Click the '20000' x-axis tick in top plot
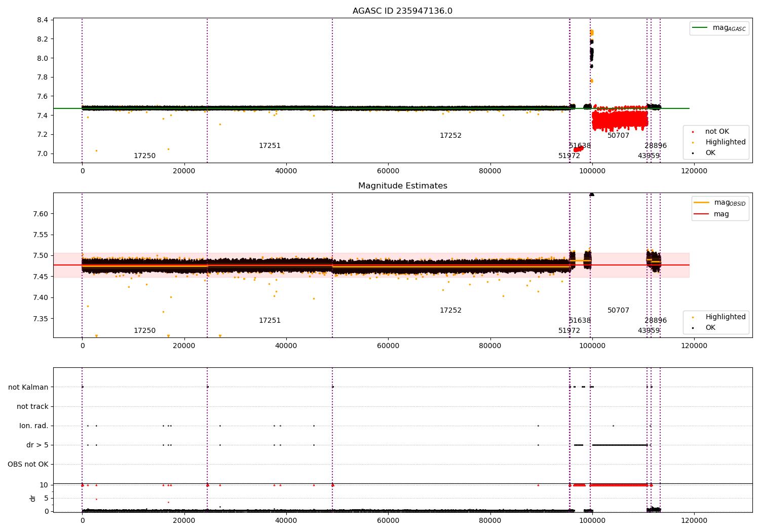This screenshot has height=532, width=760. 184,171
